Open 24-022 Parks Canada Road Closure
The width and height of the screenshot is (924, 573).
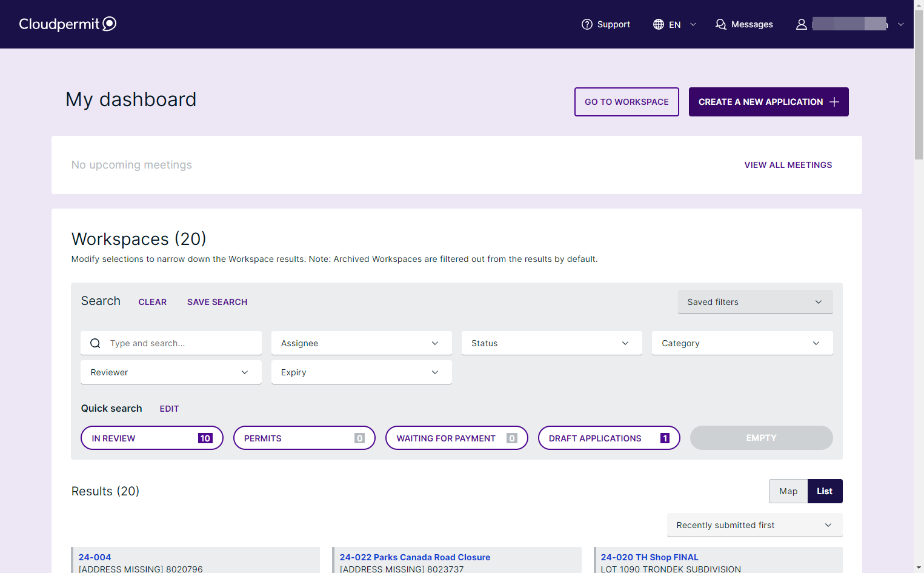click(414, 557)
